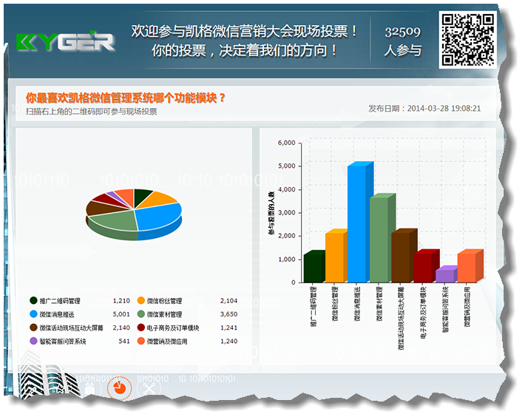525x420 pixels.
Task: Select the dark red 电子商务及订单模块 bar
Action: 423,267
